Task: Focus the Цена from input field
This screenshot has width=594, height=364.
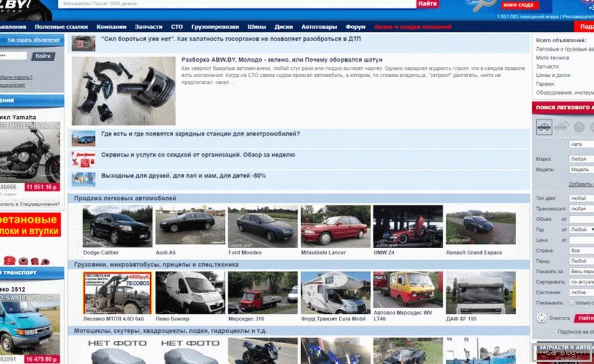Action: 582,240
